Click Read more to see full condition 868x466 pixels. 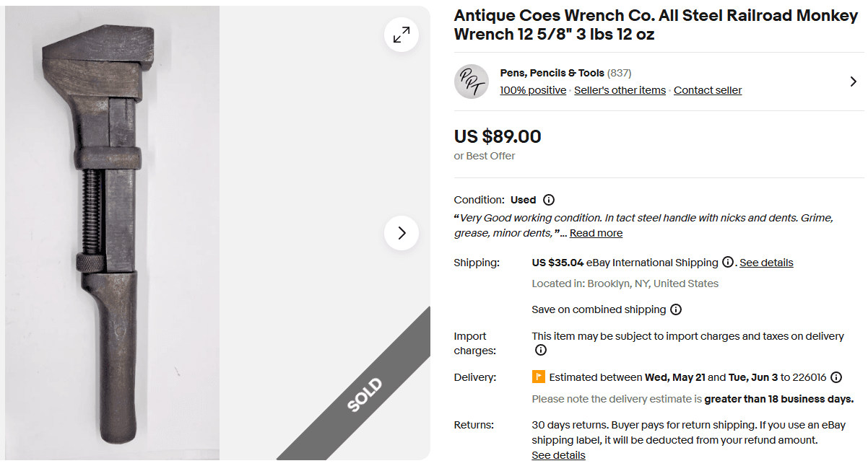595,232
